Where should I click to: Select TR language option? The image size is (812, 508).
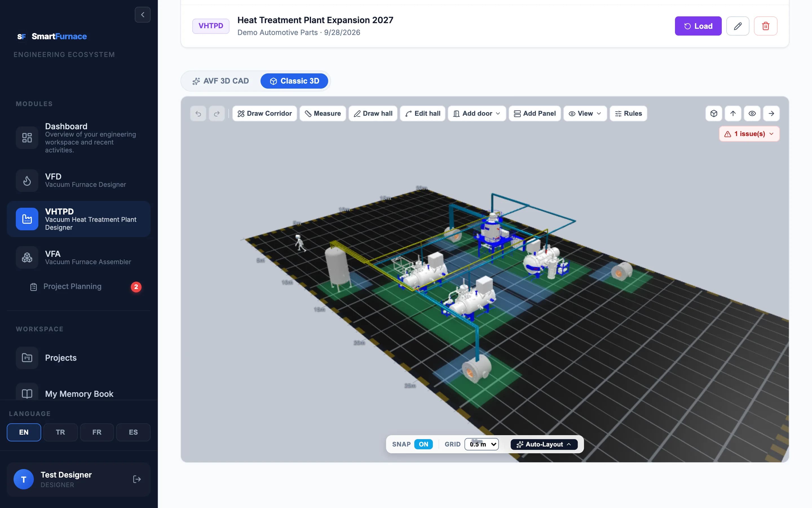pyautogui.click(x=60, y=432)
